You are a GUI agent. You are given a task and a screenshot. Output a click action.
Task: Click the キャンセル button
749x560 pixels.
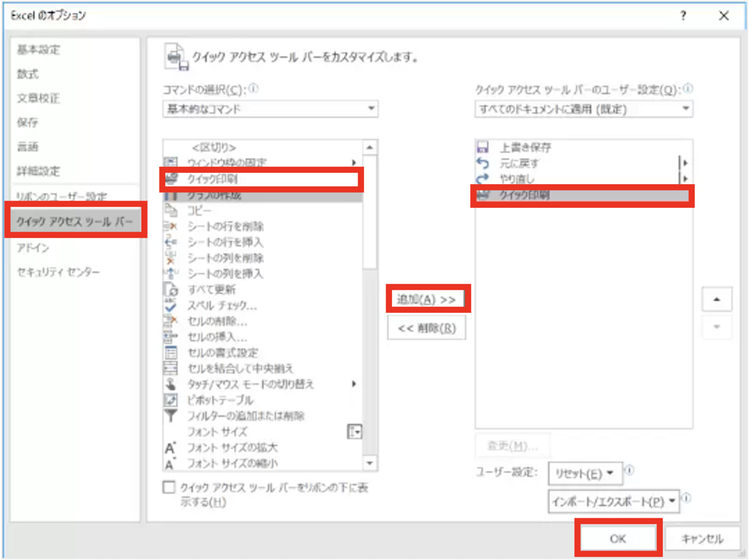click(702, 538)
